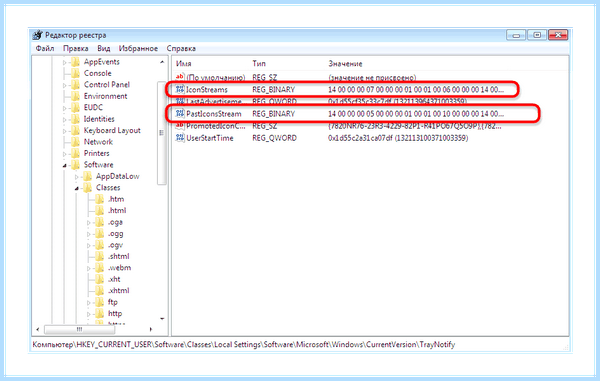
Task: Expand the Control Panel tree node
Action: (x=65, y=85)
